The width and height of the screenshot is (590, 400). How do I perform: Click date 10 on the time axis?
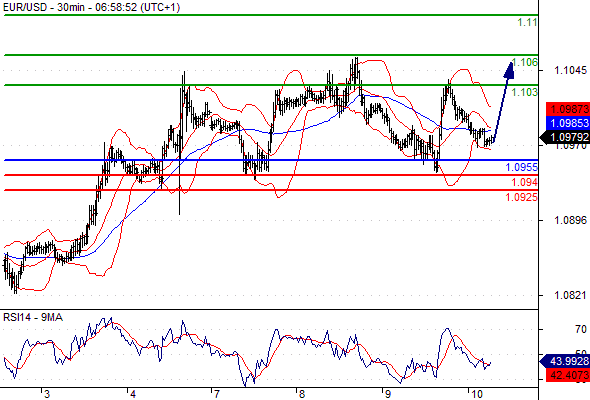[476, 394]
